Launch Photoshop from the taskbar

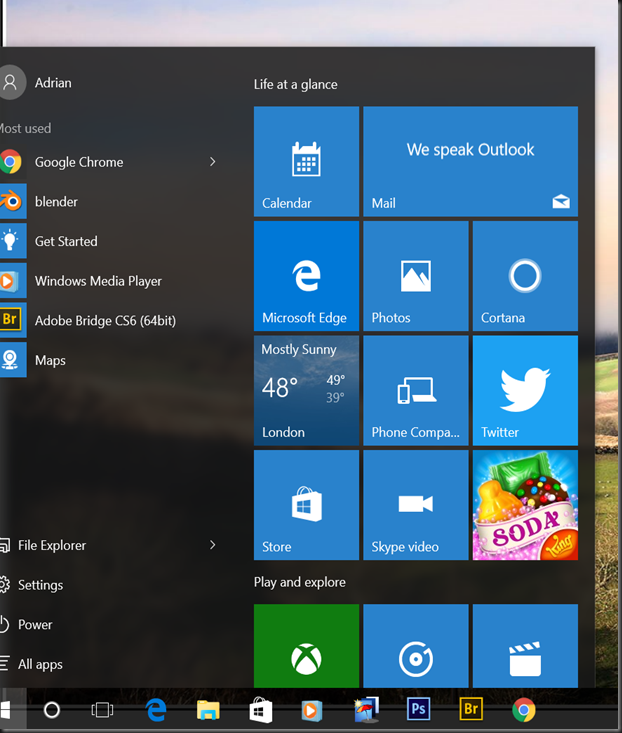418,710
